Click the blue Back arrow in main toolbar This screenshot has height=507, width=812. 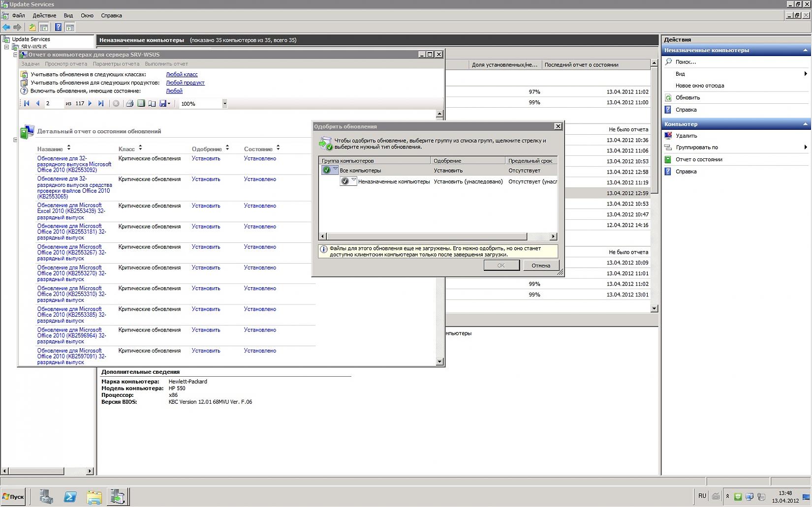pos(6,28)
